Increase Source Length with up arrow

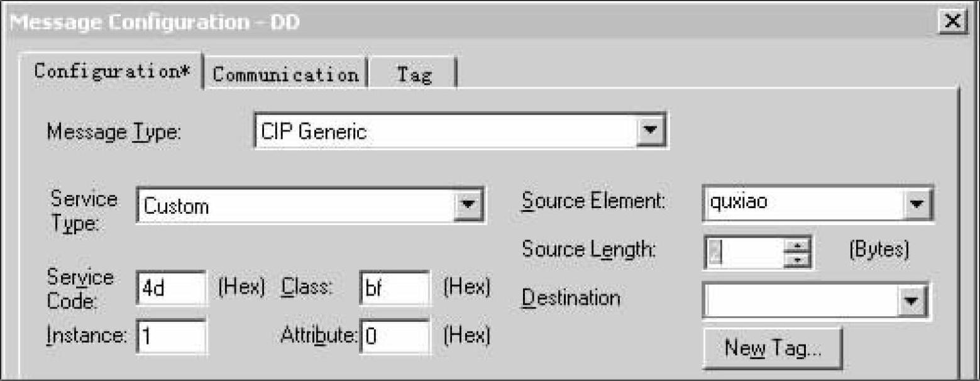pyautogui.click(x=796, y=246)
